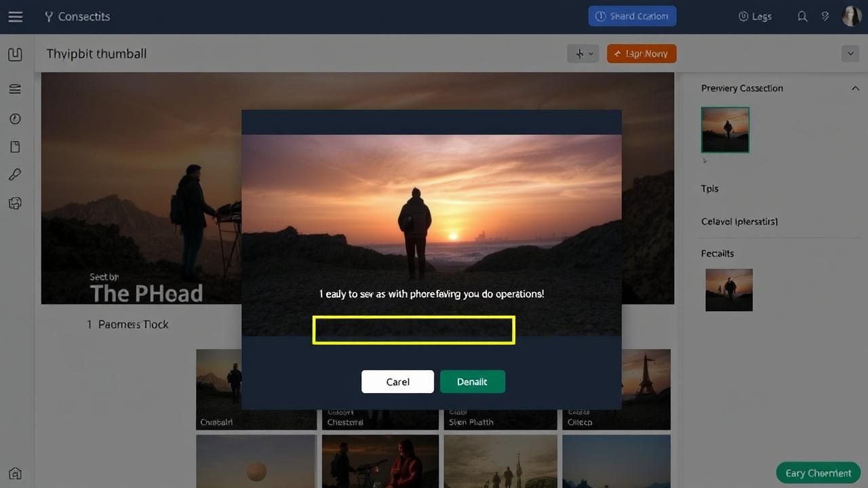Open the Legs menu item

point(755,17)
